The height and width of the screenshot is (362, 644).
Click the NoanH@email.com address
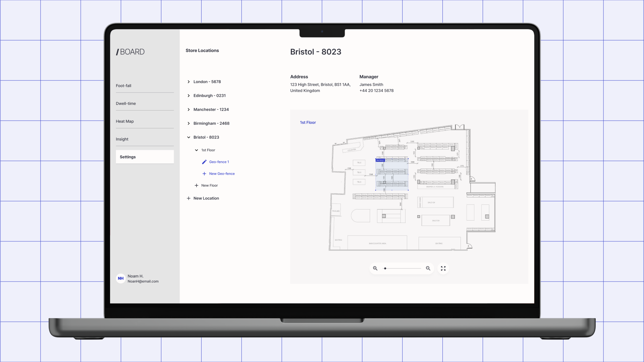coord(143,282)
